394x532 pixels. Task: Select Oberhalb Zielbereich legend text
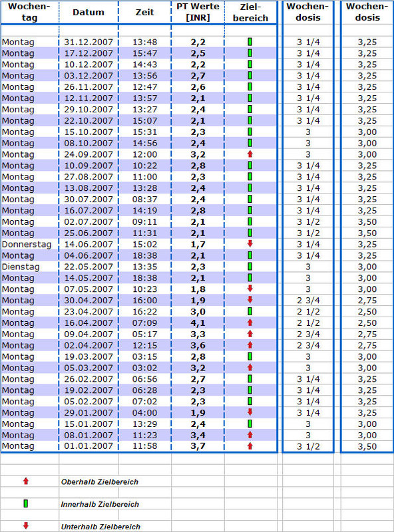point(100,481)
